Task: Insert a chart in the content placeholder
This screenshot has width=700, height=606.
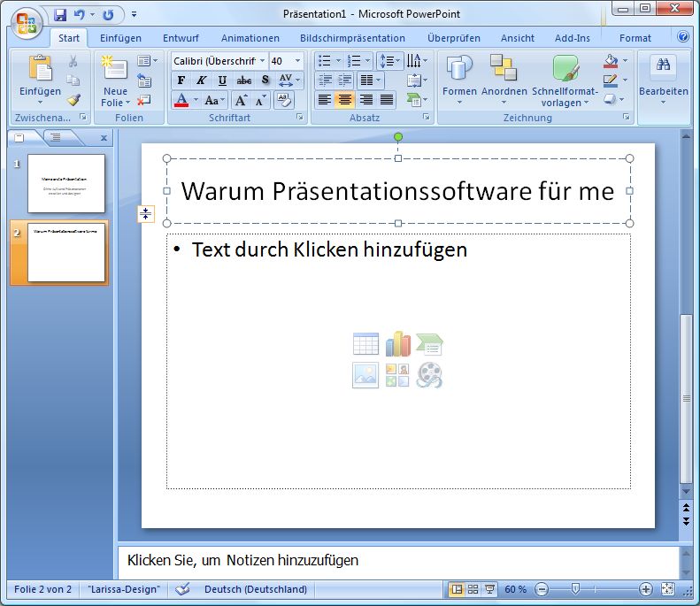Action: point(397,343)
